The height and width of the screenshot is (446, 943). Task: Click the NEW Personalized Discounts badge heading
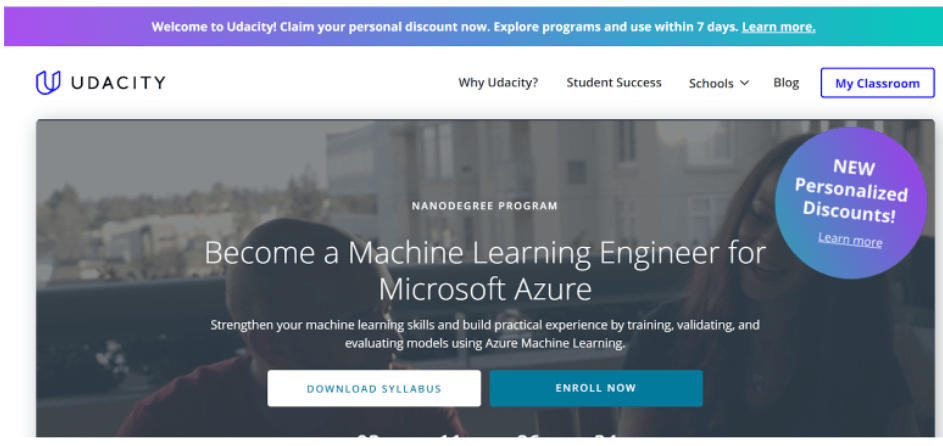point(852,190)
